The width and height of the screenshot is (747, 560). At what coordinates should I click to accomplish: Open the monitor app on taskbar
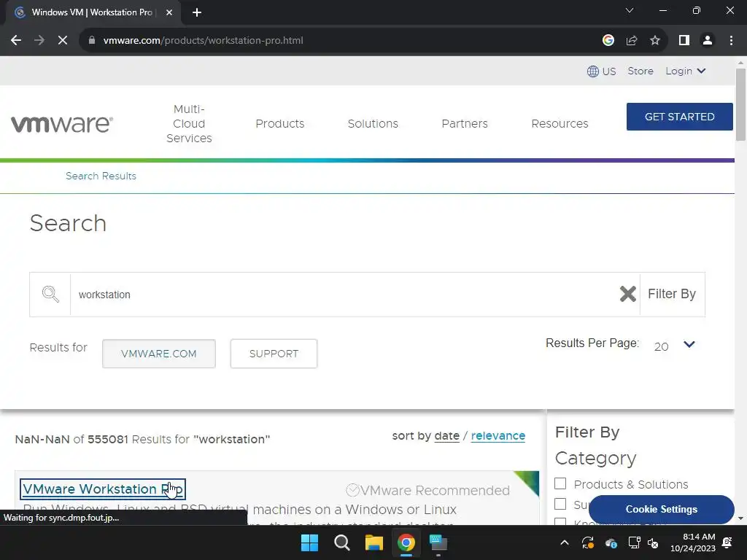[x=438, y=542]
